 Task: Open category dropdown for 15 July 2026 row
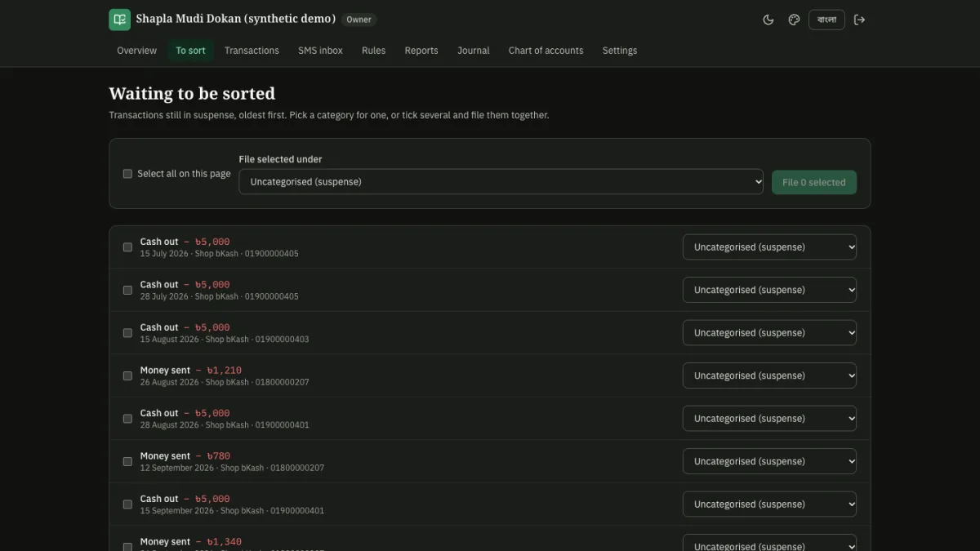point(769,247)
